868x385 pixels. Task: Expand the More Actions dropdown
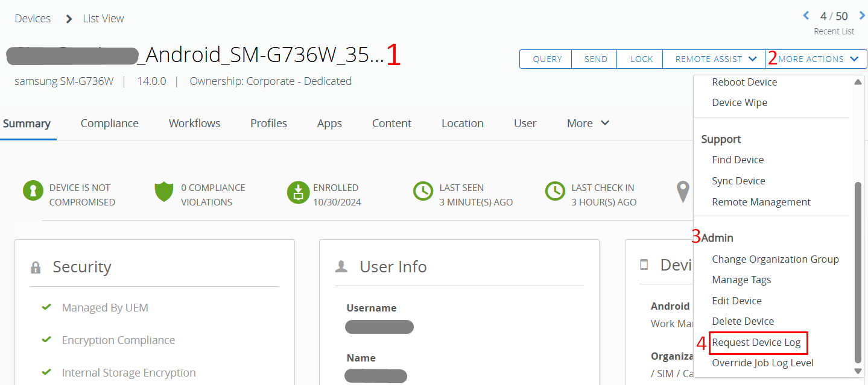click(817, 59)
